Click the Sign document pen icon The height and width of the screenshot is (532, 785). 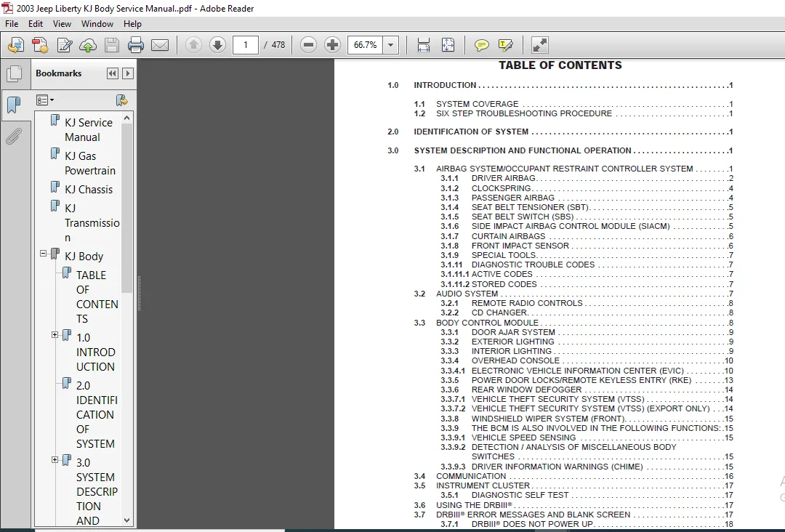click(65, 45)
